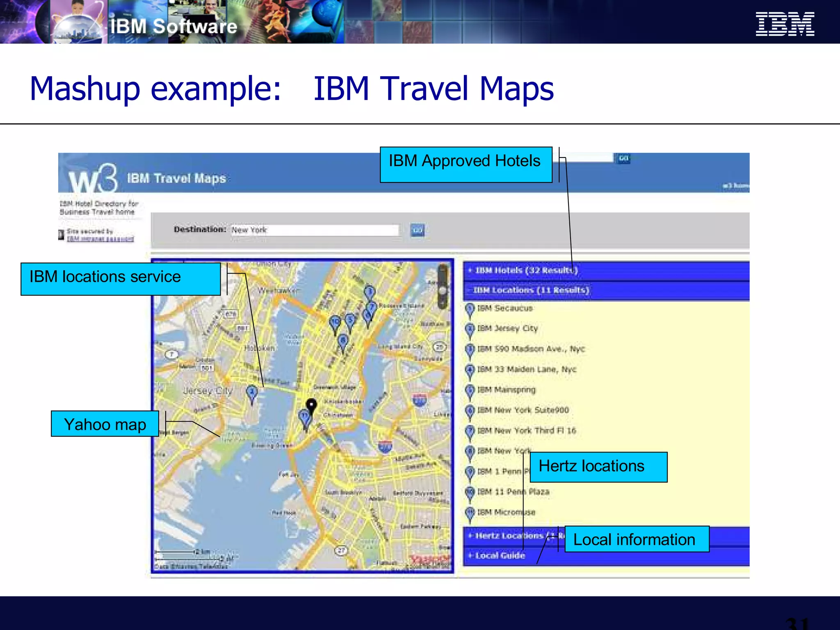The width and height of the screenshot is (840, 630).
Task: Collapse the IBM Locations (11 Results) section
Action: click(606, 290)
